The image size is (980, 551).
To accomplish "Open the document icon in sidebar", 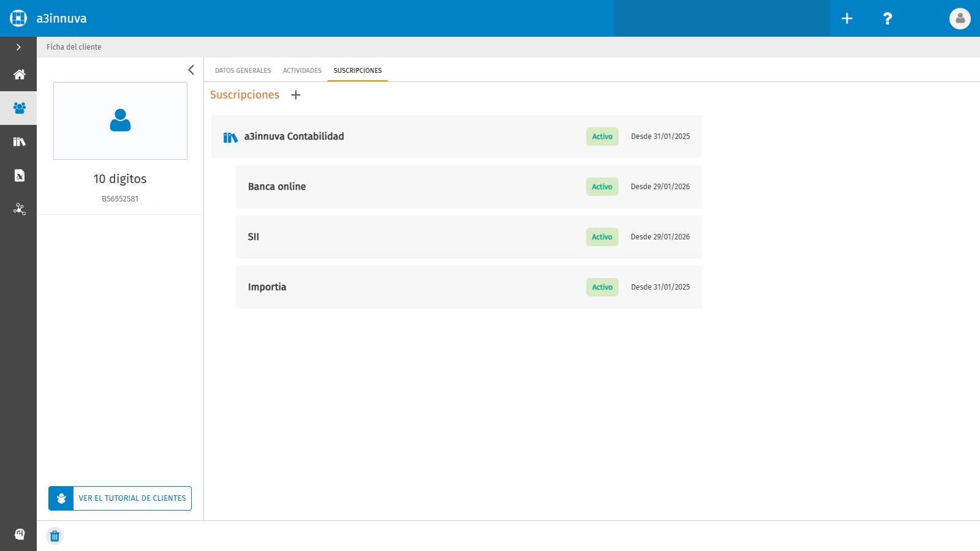I will (x=19, y=175).
